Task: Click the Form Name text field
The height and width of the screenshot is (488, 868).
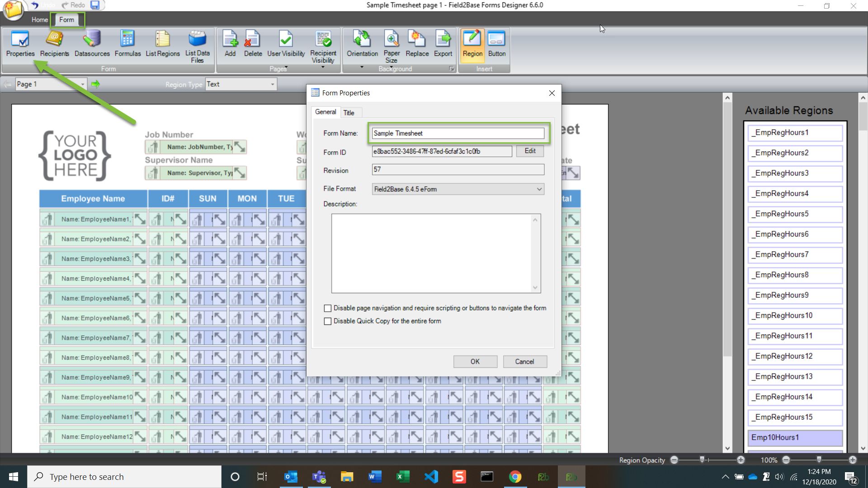Action: 458,133
